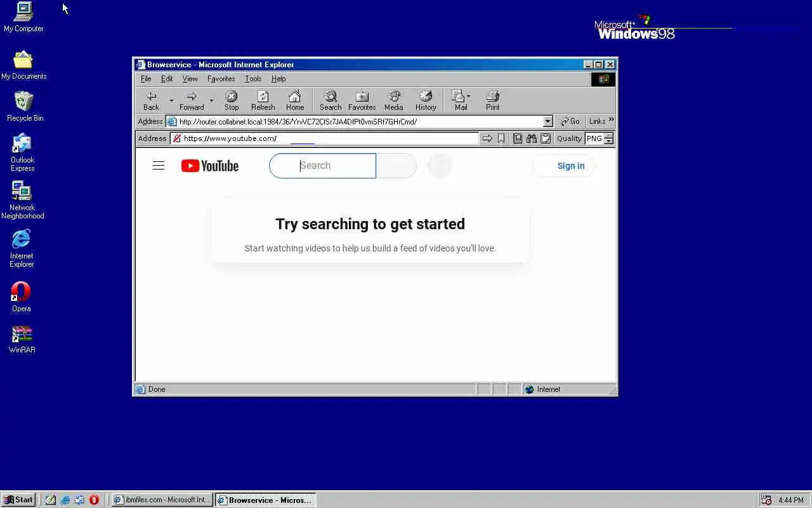Click the Start button

19,500
